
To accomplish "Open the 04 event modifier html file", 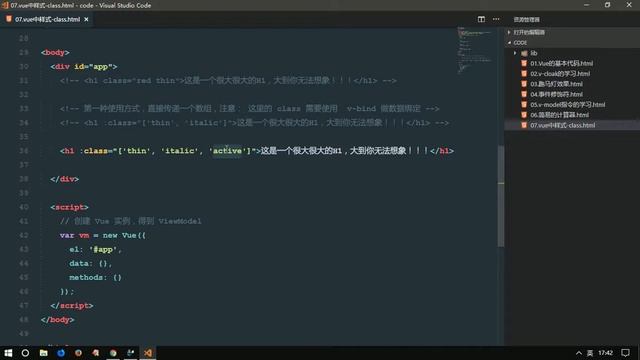I will tap(556, 94).
